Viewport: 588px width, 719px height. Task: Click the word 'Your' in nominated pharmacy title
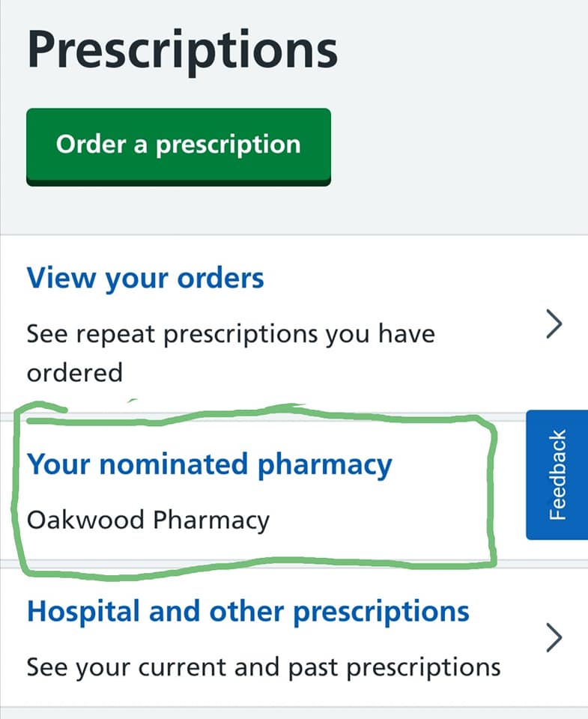(x=58, y=464)
